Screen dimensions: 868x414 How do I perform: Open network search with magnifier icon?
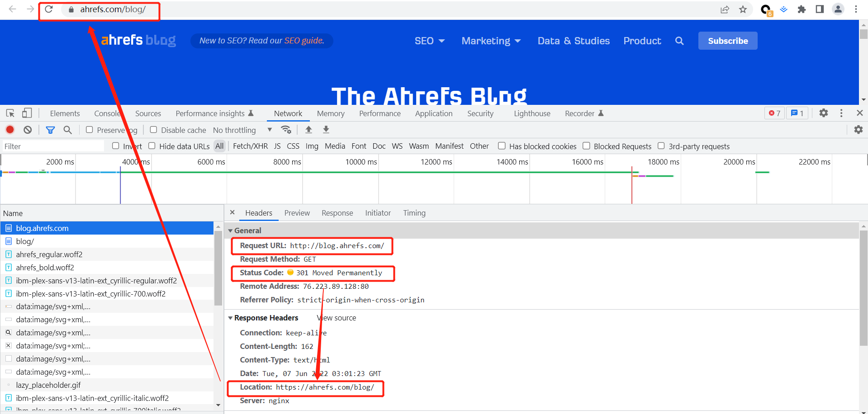tap(67, 130)
